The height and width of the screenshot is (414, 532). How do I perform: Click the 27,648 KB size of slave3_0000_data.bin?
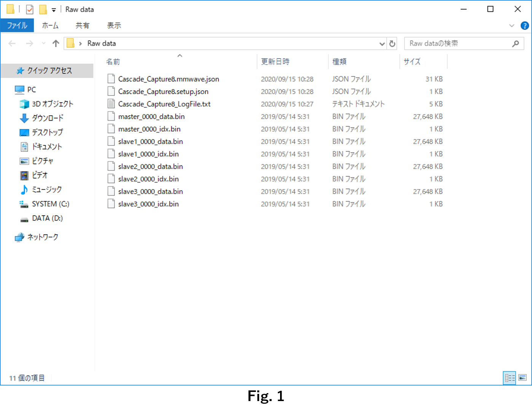coord(428,191)
